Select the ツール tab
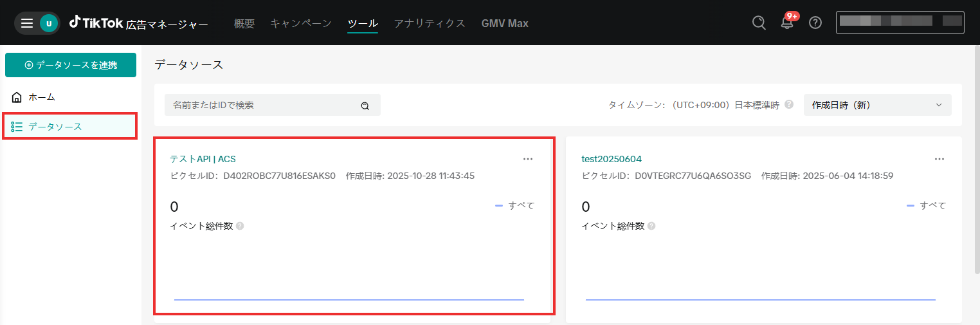This screenshot has width=980, height=325. click(x=363, y=24)
